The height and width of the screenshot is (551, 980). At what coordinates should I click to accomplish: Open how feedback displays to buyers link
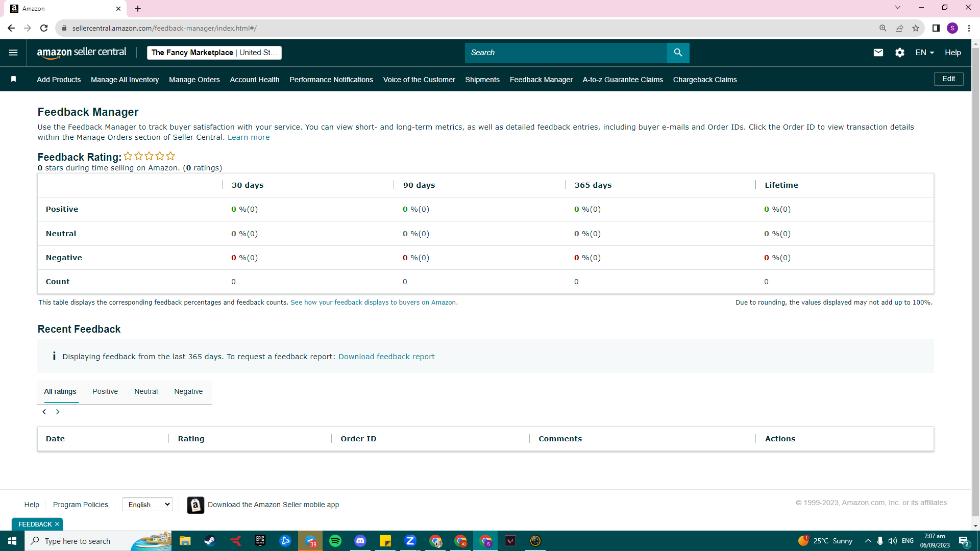pyautogui.click(x=373, y=303)
